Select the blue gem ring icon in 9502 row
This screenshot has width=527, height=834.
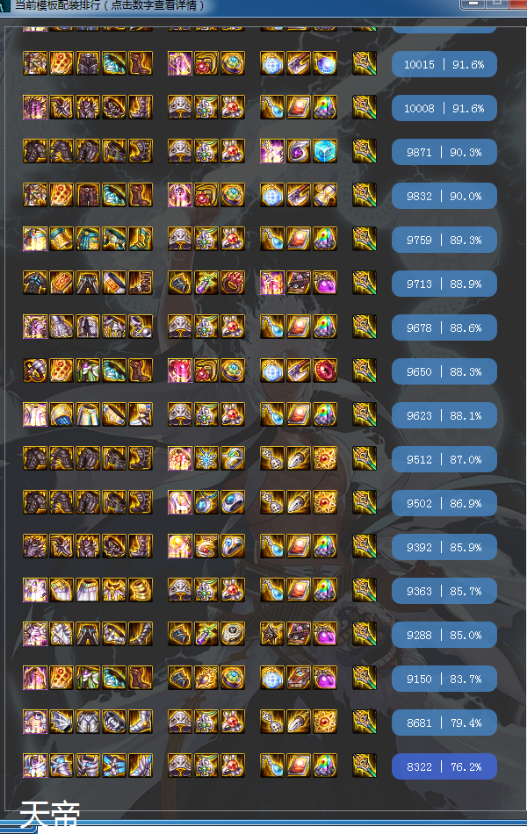pyautogui.click(x=232, y=503)
